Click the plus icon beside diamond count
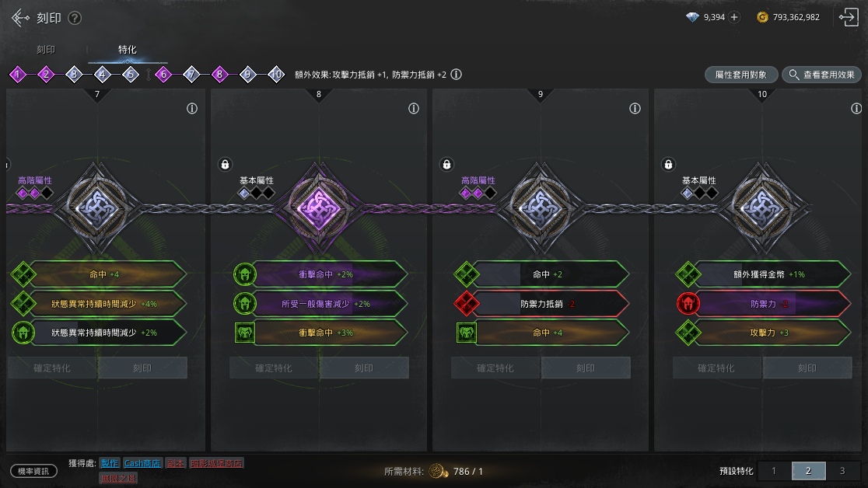Image resolution: width=868 pixels, height=488 pixels. click(734, 17)
